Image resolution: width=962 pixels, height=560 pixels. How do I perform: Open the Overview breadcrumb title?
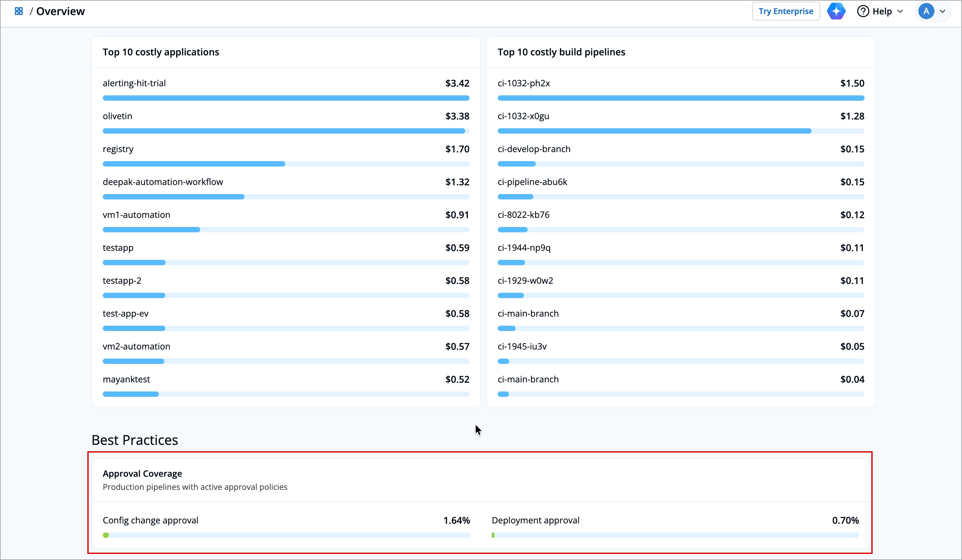60,11
